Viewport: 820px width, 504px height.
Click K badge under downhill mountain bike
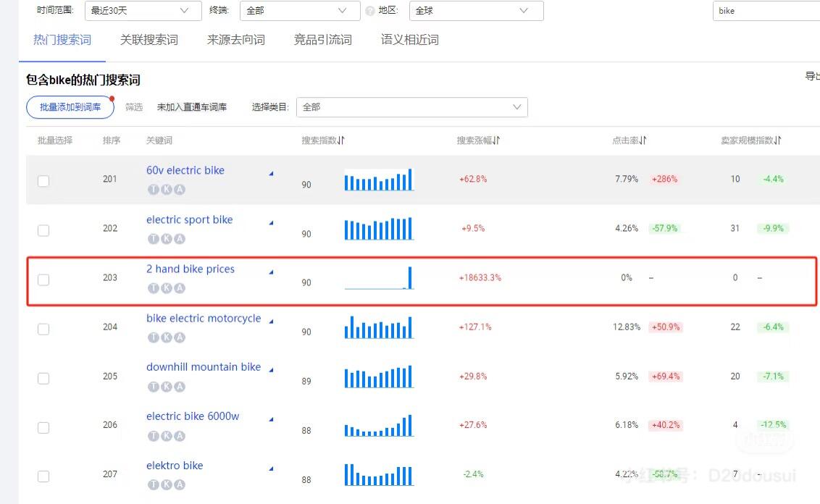tap(167, 387)
